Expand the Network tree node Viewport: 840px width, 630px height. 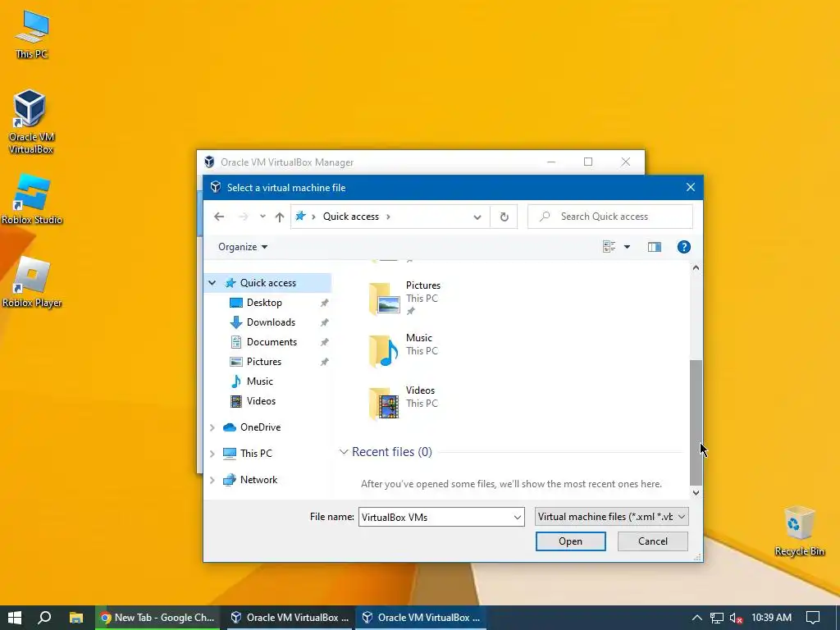[x=212, y=480]
